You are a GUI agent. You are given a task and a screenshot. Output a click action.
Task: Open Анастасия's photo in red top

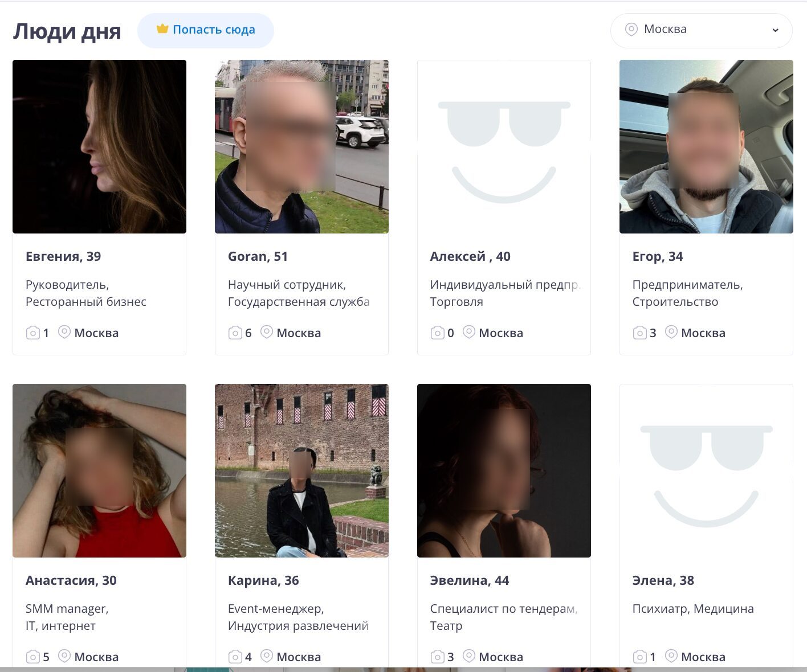click(99, 470)
